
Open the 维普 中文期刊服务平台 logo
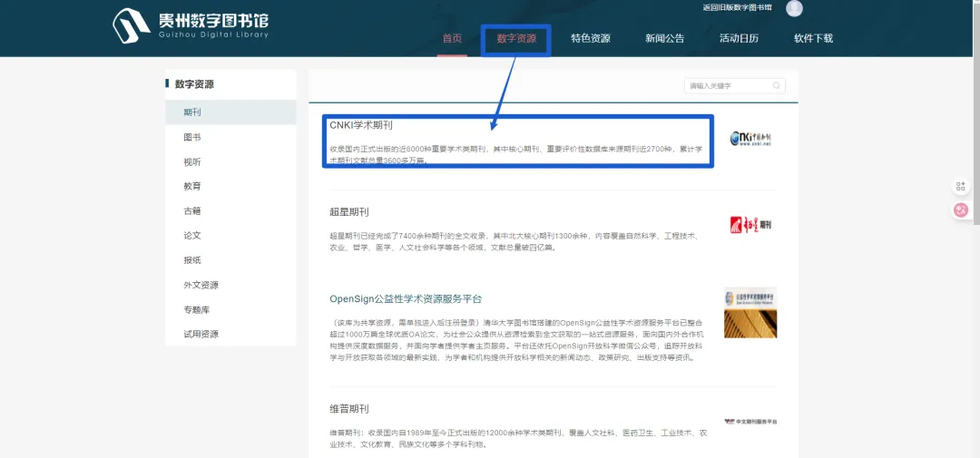click(x=750, y=421)
